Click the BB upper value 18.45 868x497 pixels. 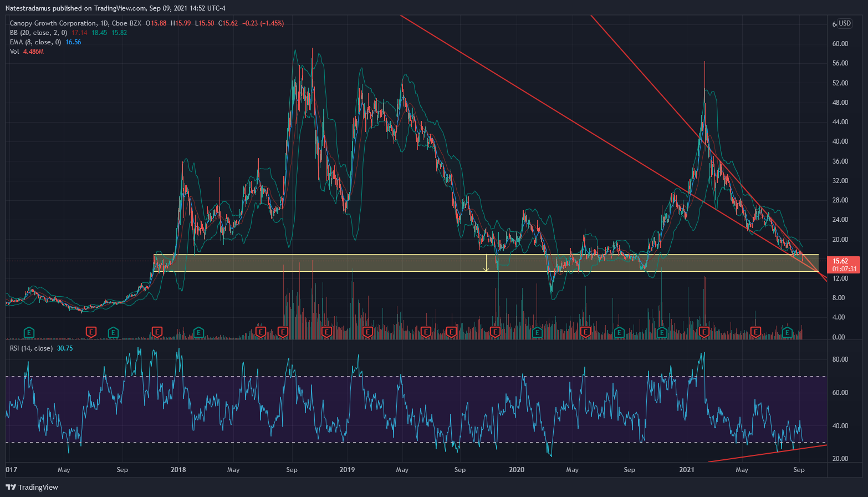point(99,33)
